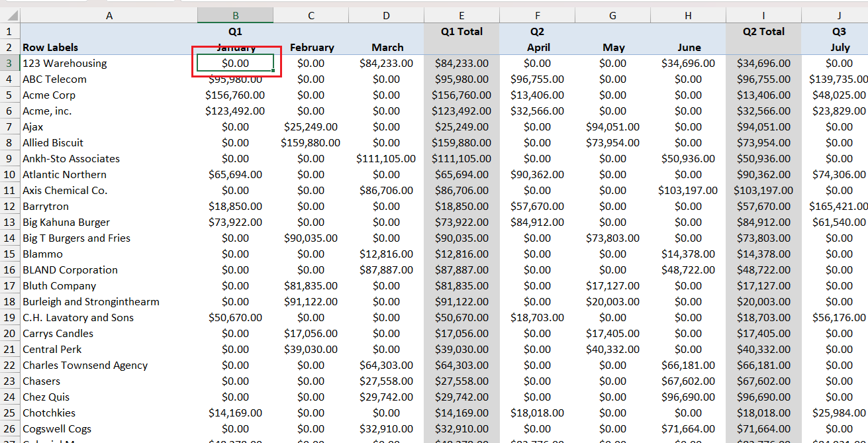Click Acme Corp's January value $156,760.00
The image size is (868, 443).
click(x=235, y=95)
